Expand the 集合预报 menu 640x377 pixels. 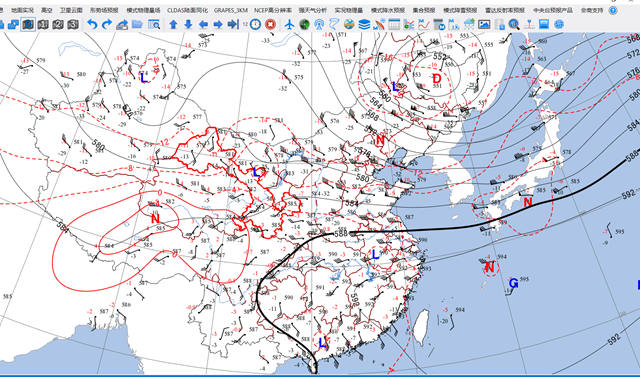424,10
